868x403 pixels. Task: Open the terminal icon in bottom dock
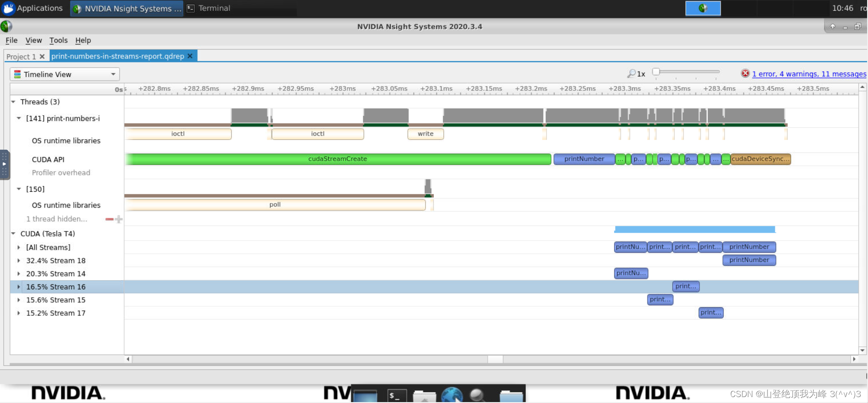pos(396,395)
